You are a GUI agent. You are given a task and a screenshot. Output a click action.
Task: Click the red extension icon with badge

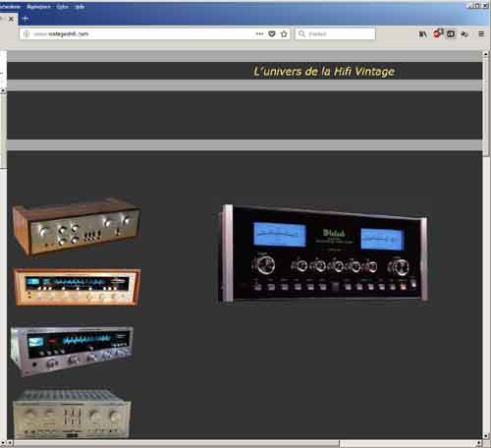pos(437,33)
